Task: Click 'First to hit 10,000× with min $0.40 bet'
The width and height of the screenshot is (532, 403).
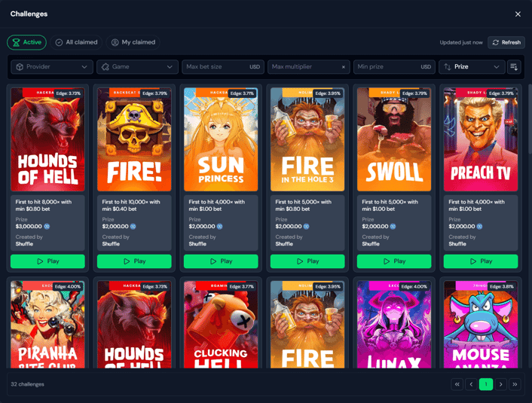Action: pos(131,205)
